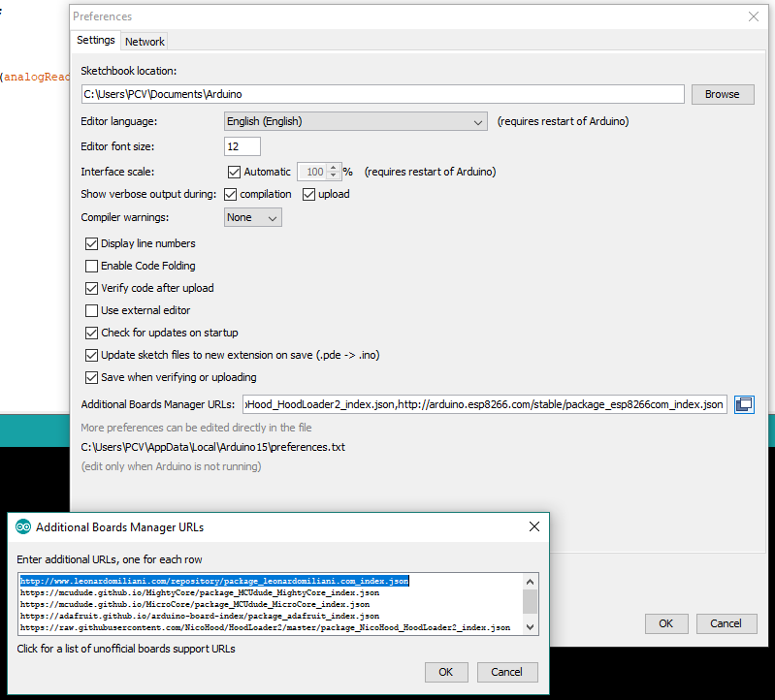Viewport: 775px width, 700px height.
Task: Click OK in the Preferences window
Action: click(665, 623)
